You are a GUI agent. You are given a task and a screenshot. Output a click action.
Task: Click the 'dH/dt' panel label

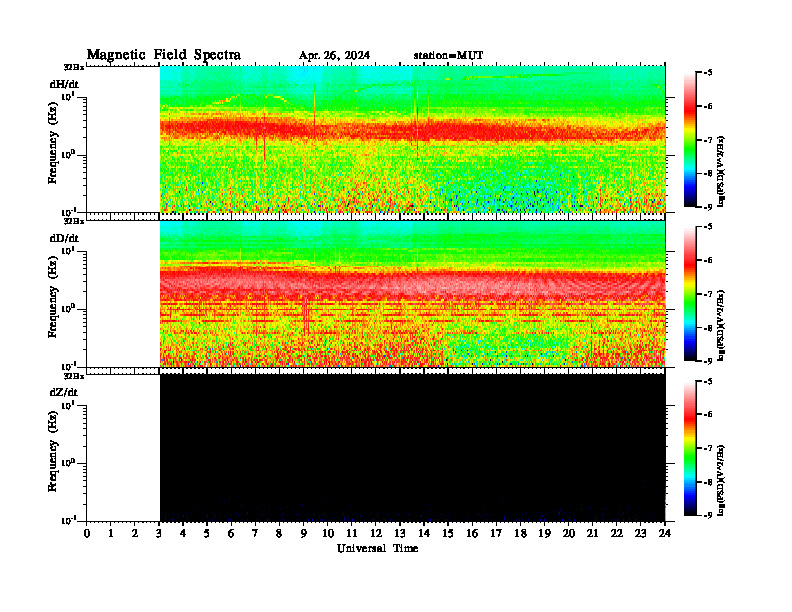64,84
